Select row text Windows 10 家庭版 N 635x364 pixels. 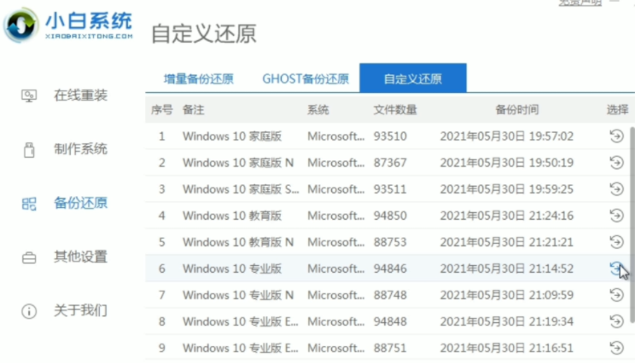point(238,163)
